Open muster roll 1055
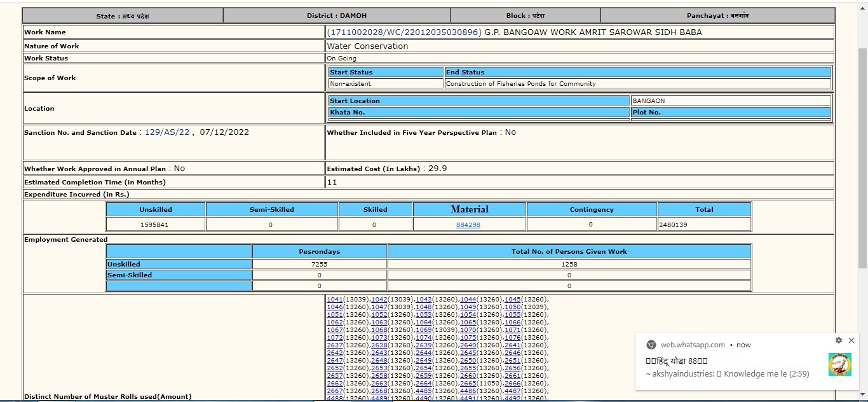 click(513, 315)
